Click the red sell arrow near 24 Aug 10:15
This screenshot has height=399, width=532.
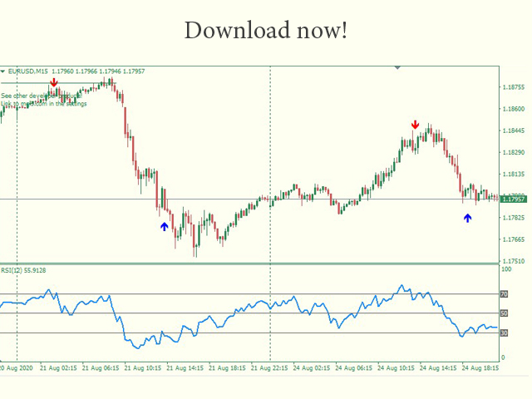415,125
